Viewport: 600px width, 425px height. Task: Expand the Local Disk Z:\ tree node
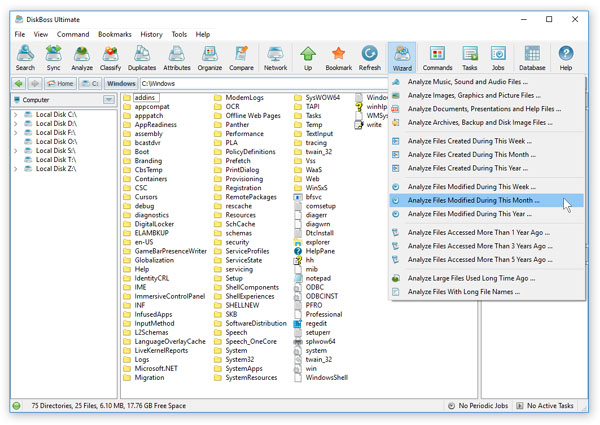(16, 169)
